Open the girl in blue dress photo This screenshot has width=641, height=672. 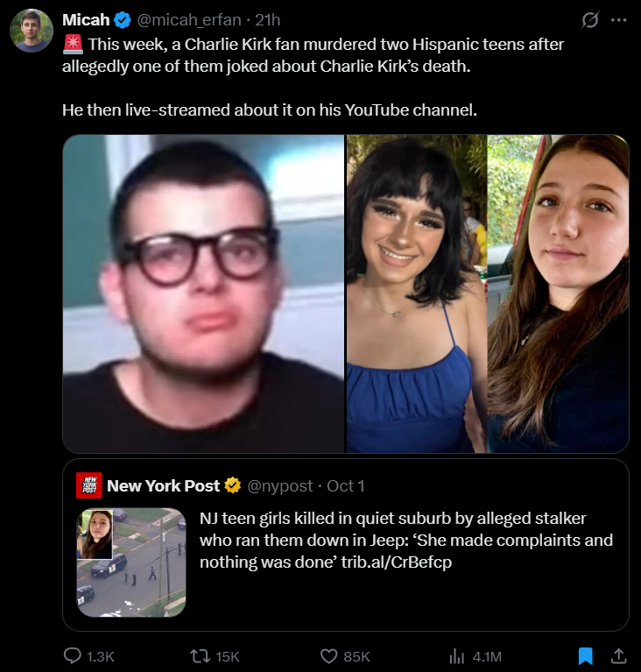[417, 294]
